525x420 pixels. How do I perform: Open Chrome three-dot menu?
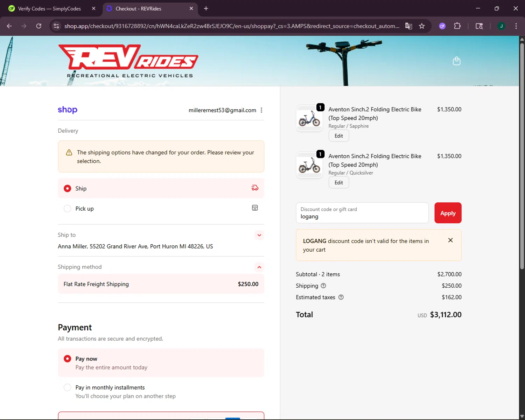(516, 26)
